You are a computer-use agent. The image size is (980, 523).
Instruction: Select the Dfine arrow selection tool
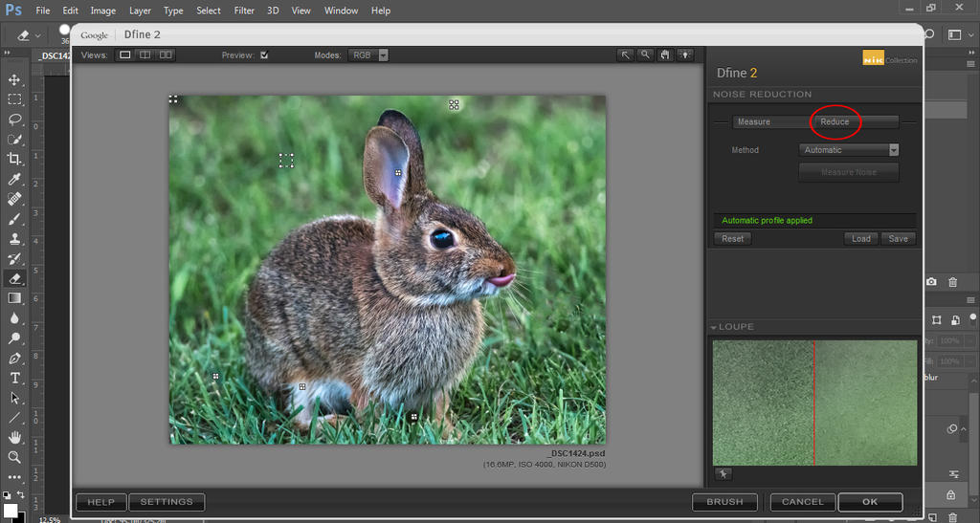[626, 55]
